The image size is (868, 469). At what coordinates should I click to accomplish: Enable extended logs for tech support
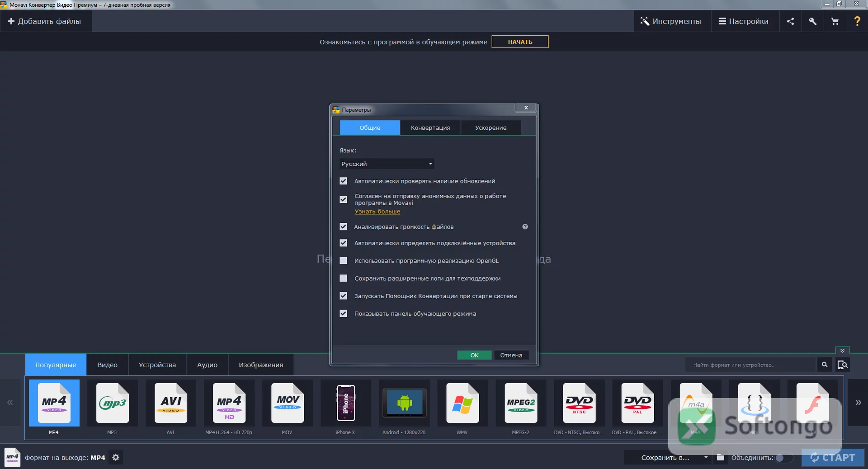344,278
